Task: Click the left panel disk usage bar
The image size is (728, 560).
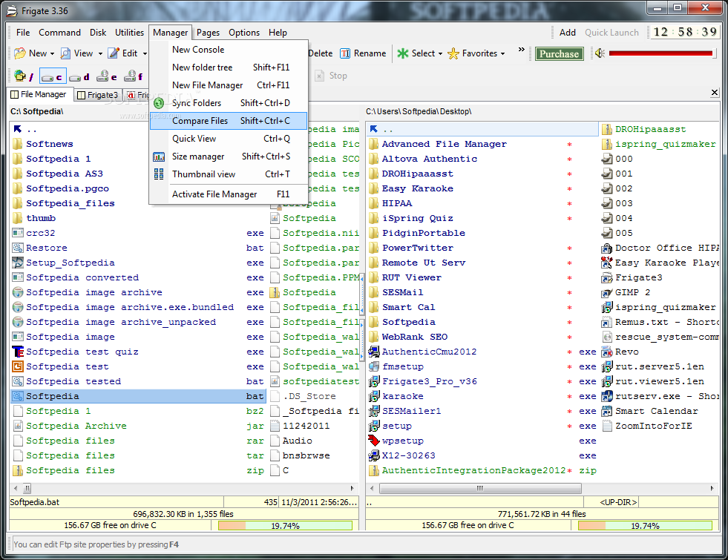Action: click(285, 526)
